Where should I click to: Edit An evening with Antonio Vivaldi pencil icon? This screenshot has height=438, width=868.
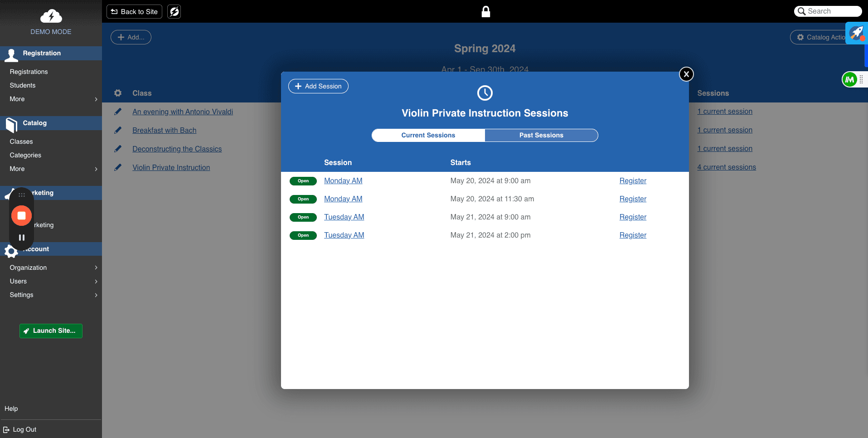118,112
